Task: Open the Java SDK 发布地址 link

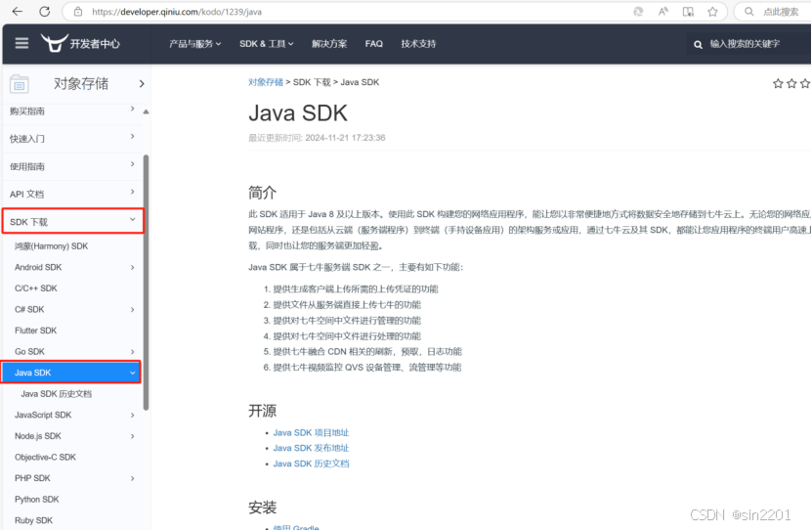Action: [x=311, y=448]
